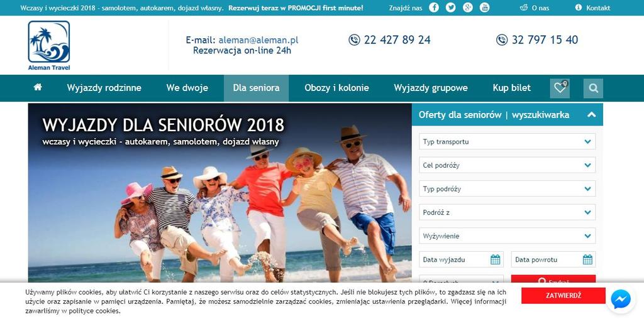Select the Obozy i kolonie menu item
The width and height of the screenshot is (644, 319).
pyautogui.click(x=337, y=88)
